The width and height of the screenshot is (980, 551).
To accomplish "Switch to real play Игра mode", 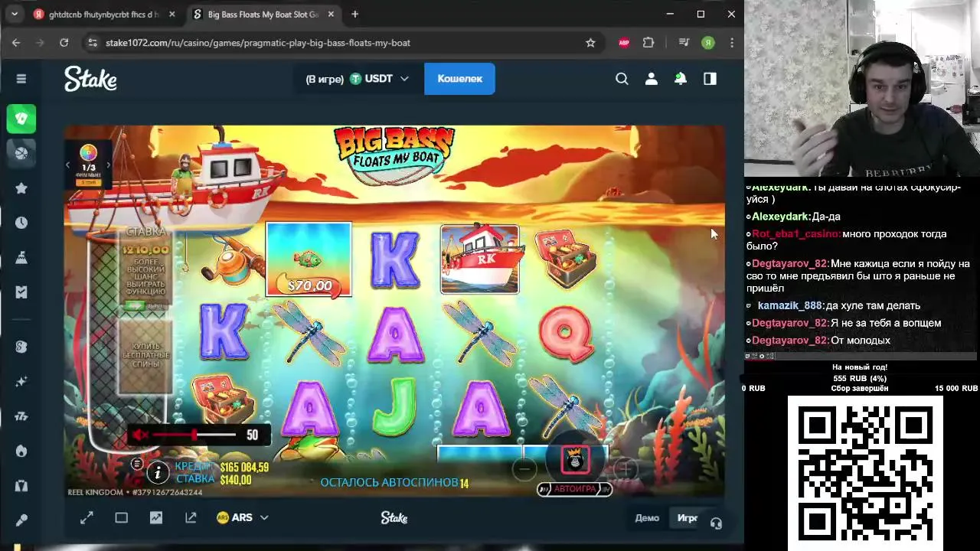I will [x=687, y=518].
